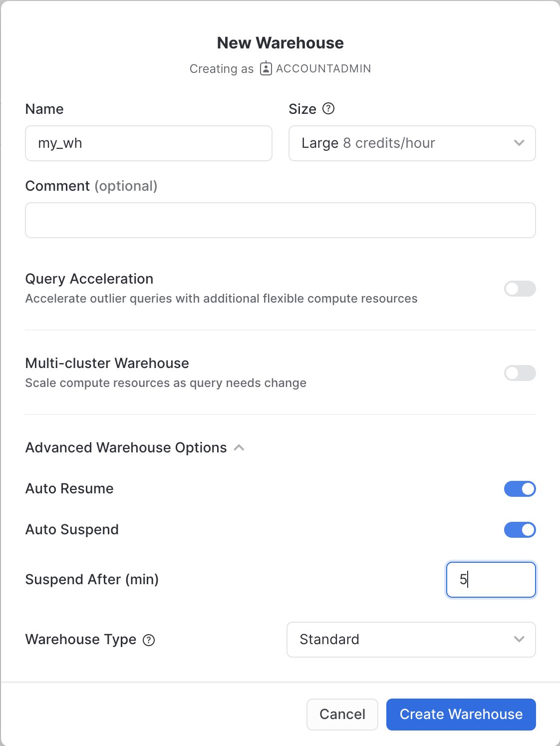This screenshot has width=560, height=746.
Task: Click the ACCOUNTADMIN role label
Action: click(323, 68)
